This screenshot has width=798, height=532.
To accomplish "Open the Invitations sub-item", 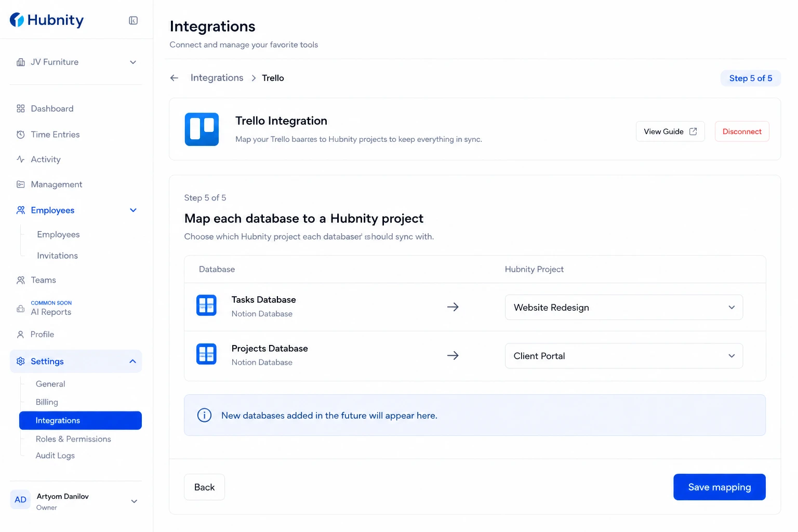I will [x=57, y=256].
